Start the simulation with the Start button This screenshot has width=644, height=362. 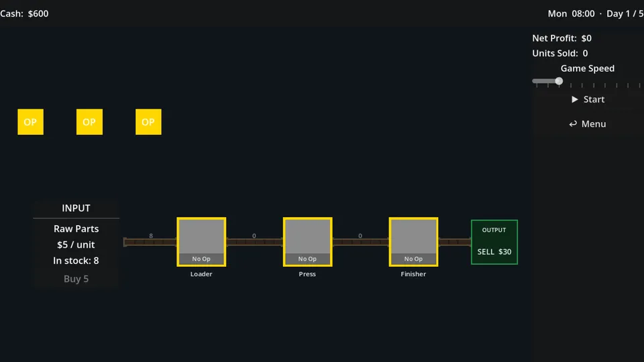(588, 99)
